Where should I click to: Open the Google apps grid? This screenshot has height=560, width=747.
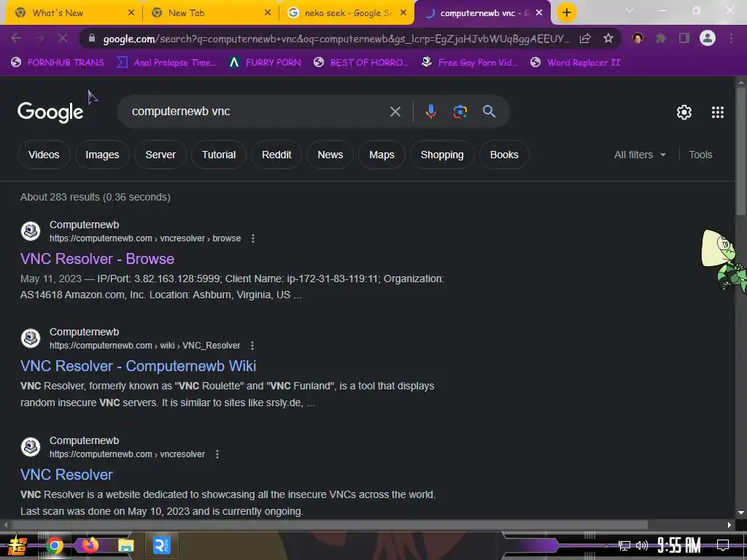[718, 112]
